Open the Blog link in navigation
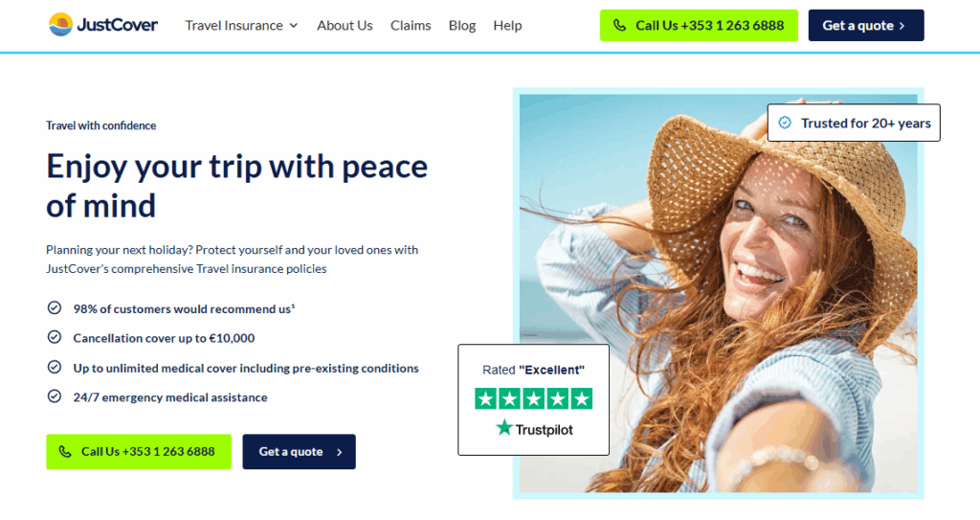This screenshot has width=980, height=520. click(x=462, y=26)
